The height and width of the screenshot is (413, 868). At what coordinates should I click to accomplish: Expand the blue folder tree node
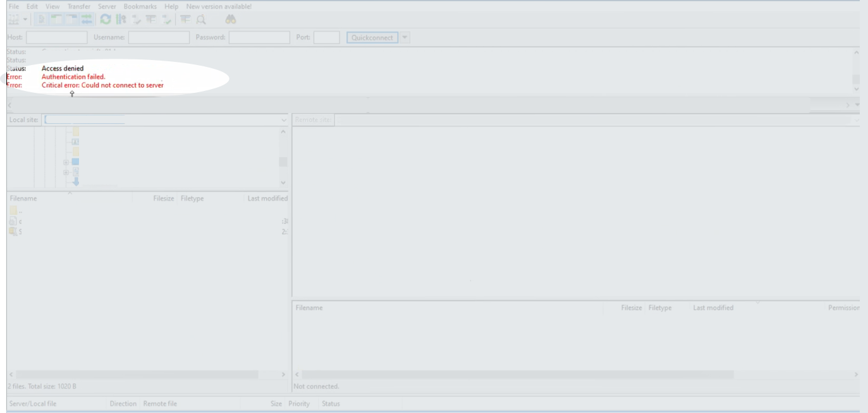66,162
